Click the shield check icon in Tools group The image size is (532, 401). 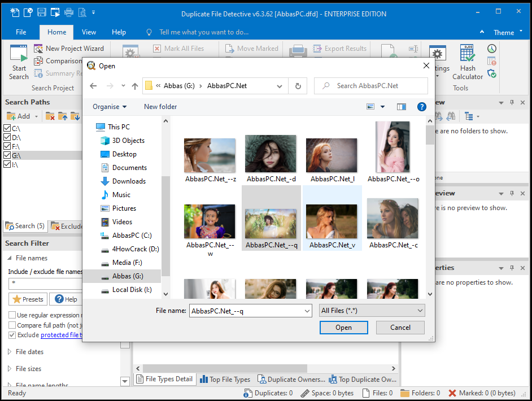[492, 73]
